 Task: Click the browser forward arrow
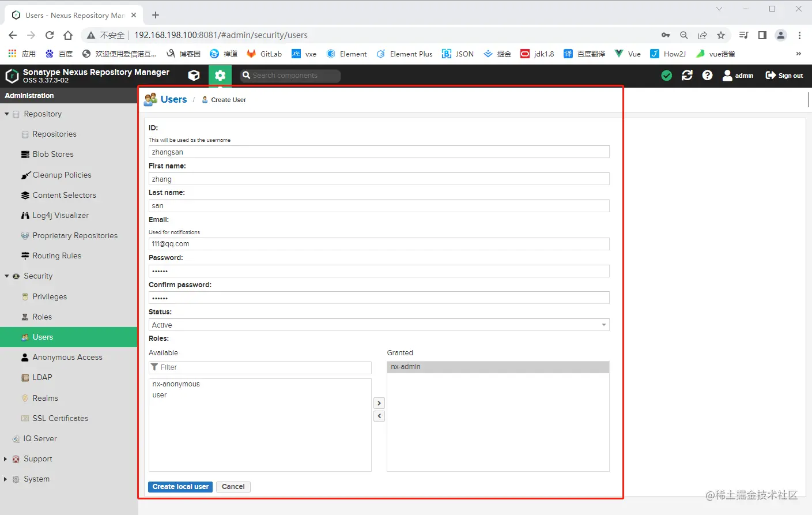pos(31,35)
